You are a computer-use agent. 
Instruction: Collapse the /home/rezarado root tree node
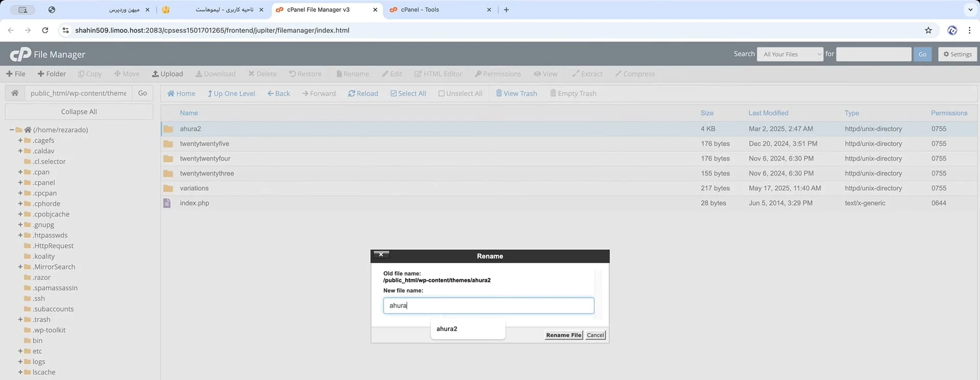[11, 130]
